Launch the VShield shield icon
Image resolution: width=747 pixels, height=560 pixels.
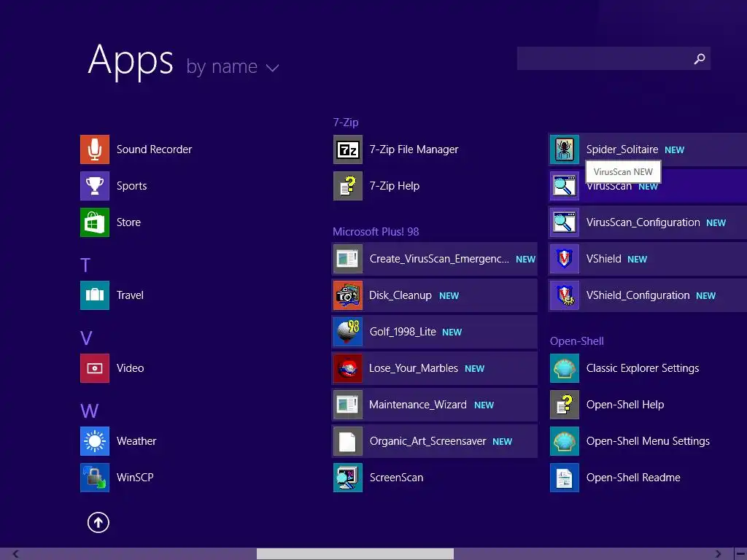[x=565, y=259]
